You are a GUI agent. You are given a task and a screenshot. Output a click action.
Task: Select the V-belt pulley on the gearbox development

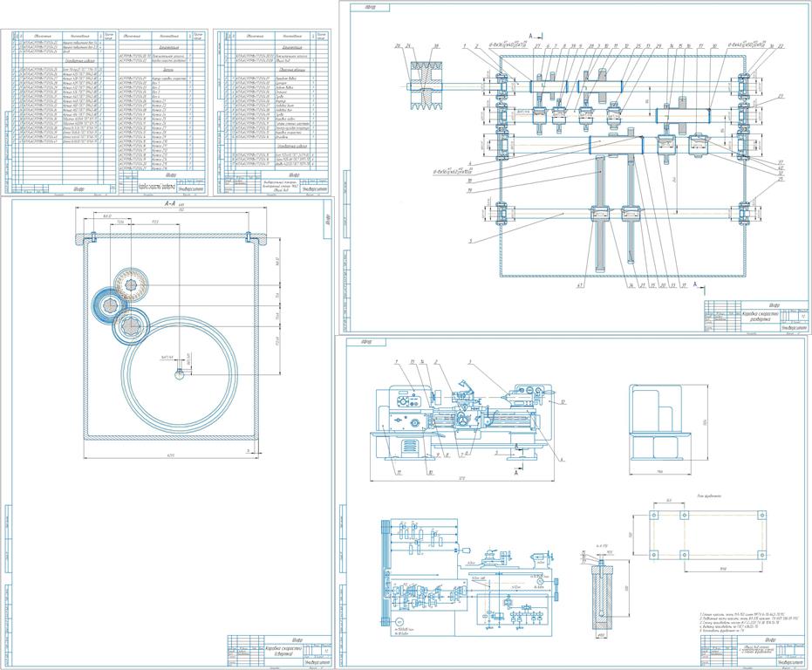426,86
